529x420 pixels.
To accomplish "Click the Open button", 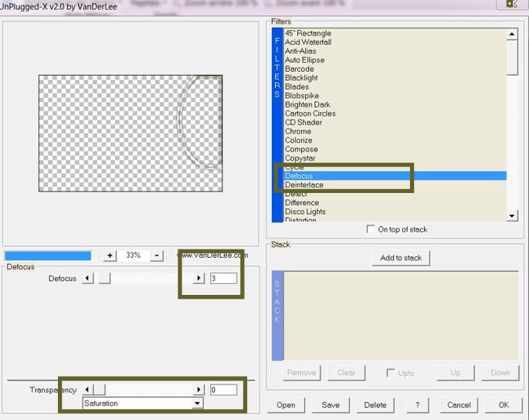I will pos(286,405).
